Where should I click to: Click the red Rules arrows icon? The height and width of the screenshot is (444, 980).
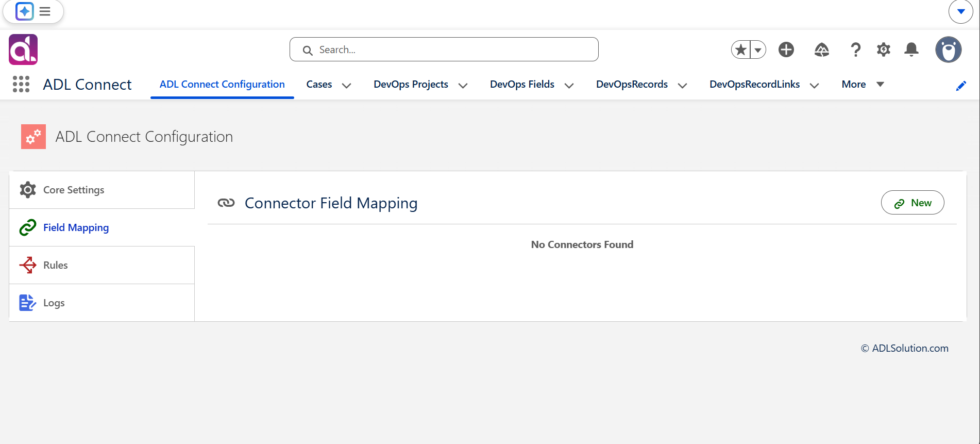(x=28, y=265)
